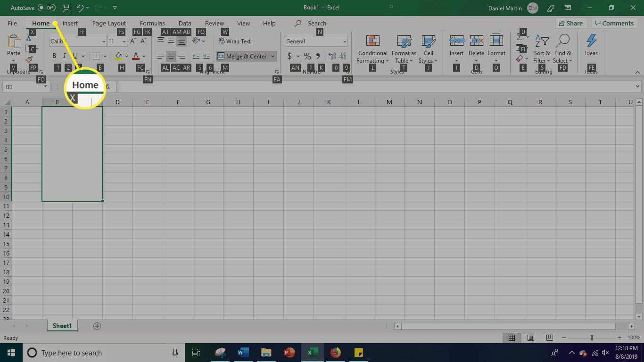Click the Select All corner triangle
Screen dimensions: 644x362
click(x=7, y=102)
